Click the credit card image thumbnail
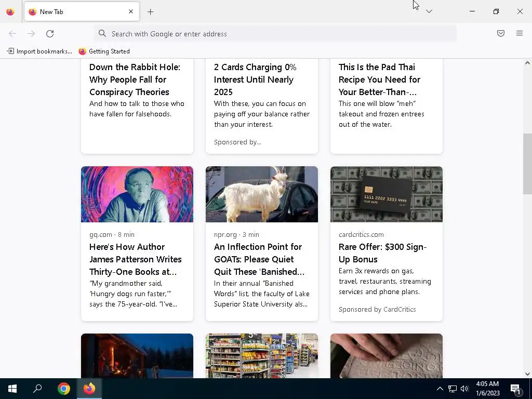Image resolution: width=532 pixels, height=399 pixels. coord(387,194)
